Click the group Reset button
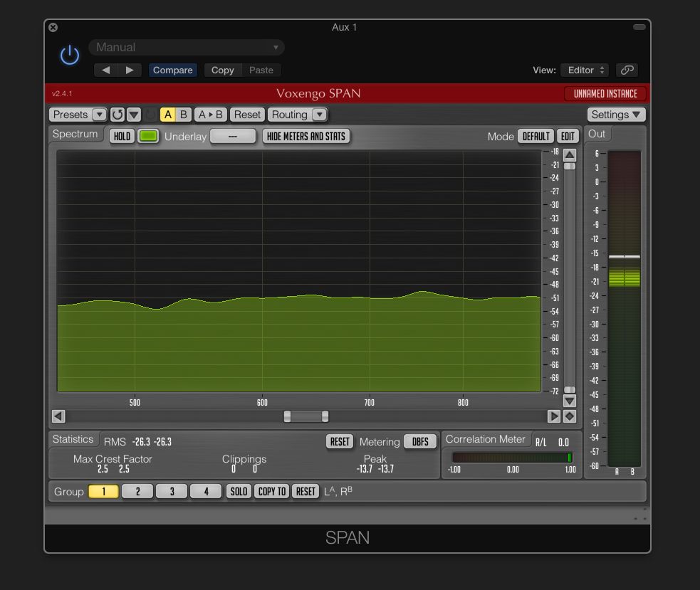This screenshot has width=700, height=590. (305, 491)
